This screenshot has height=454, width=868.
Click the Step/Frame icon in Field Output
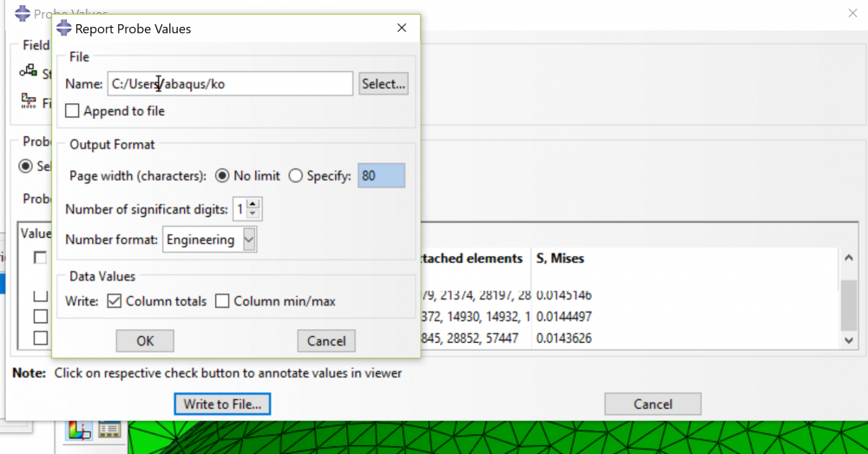pyautogui.click(x=29, y=71)
